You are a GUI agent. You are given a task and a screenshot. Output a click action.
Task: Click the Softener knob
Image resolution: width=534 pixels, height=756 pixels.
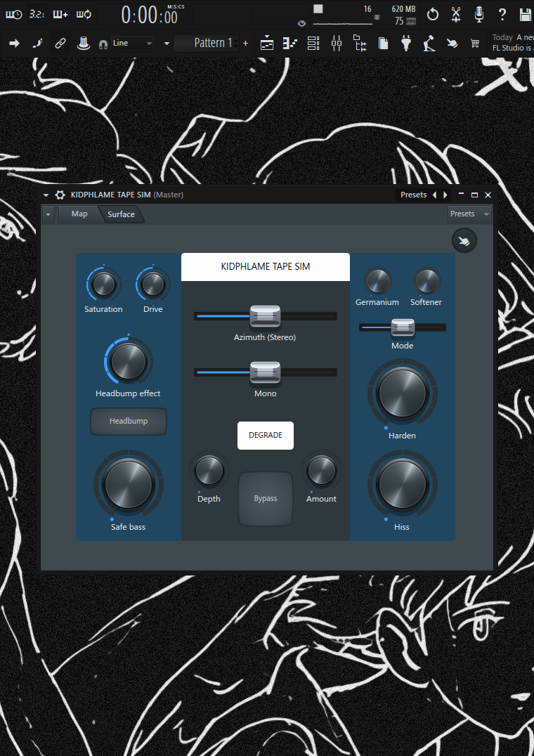point(426,281)
